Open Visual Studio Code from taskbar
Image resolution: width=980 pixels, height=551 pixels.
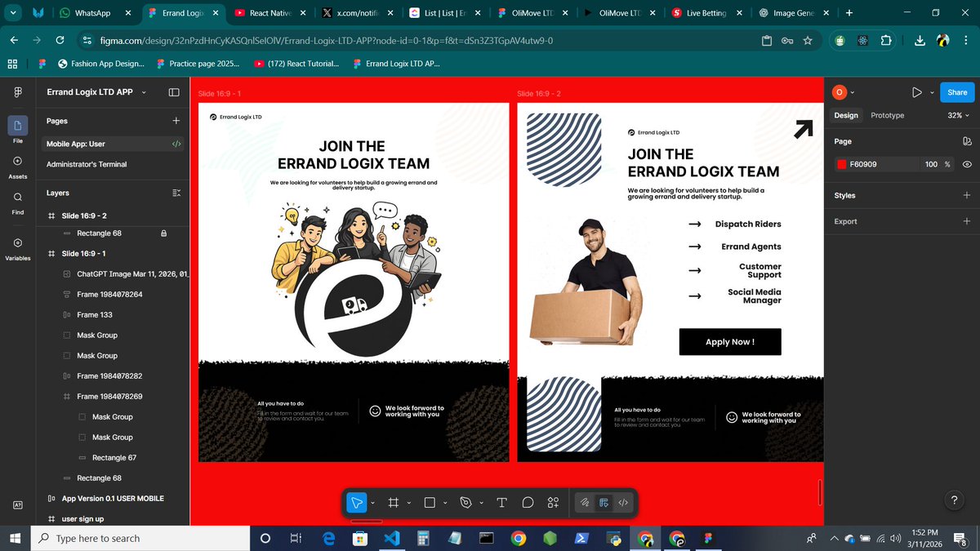(392, 539)
